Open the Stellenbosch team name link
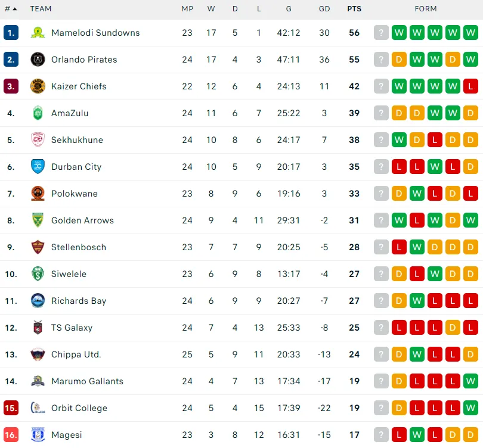Viewport: 483px width, 448px height. tap(79, 247)
